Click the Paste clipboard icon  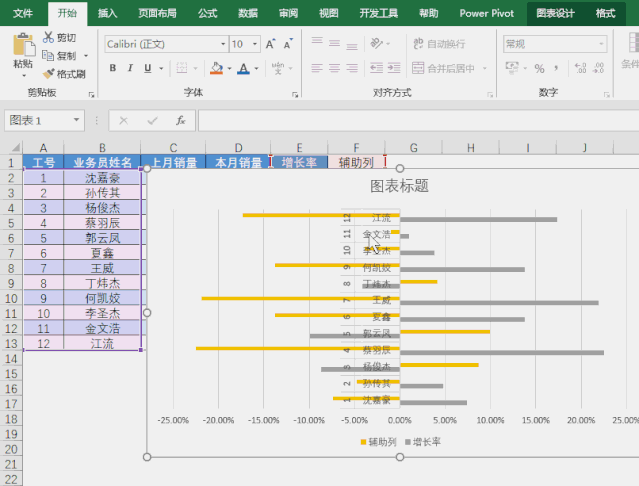pyautogui.click(x=24, y=44)
